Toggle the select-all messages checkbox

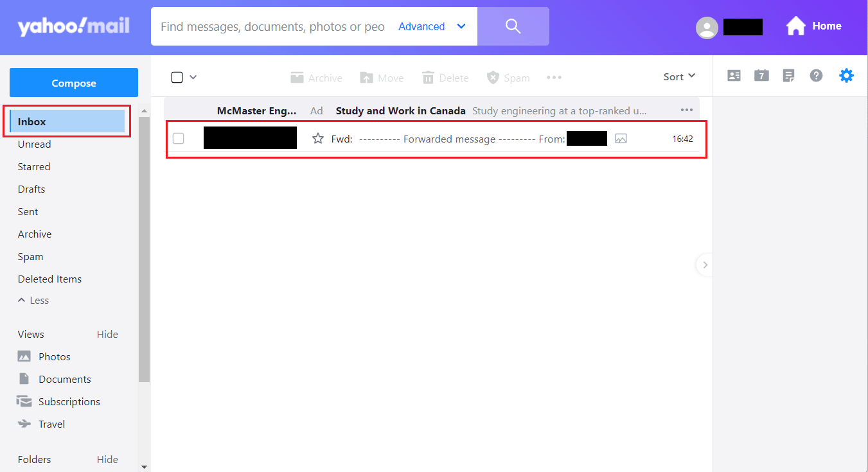click(175, 76)
